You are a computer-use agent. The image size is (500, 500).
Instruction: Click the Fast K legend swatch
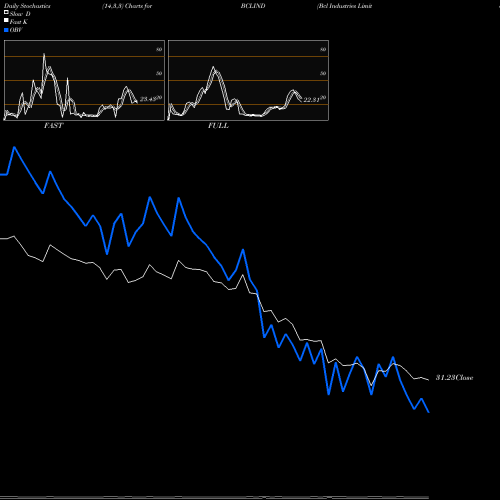tap(6, 20)
